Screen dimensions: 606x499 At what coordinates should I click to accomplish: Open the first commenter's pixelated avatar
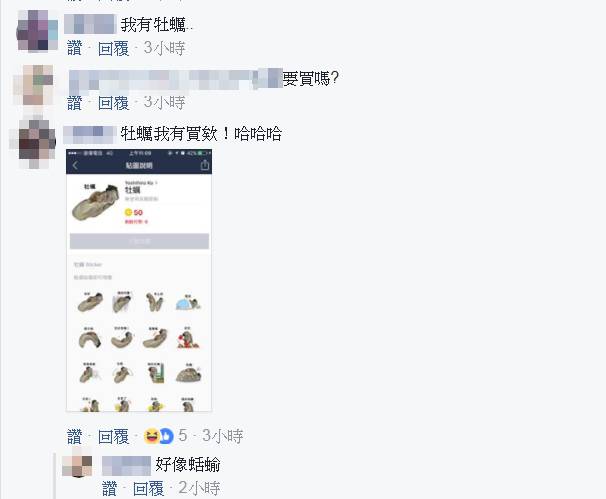pyautogui.click(x=37, y=31)
